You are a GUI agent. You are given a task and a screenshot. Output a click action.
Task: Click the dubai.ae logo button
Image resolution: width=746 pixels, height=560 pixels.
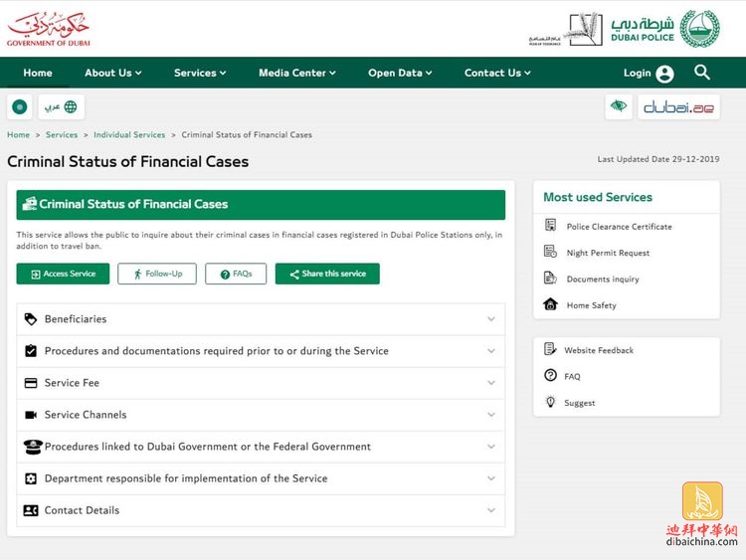[x=679, y=106]
